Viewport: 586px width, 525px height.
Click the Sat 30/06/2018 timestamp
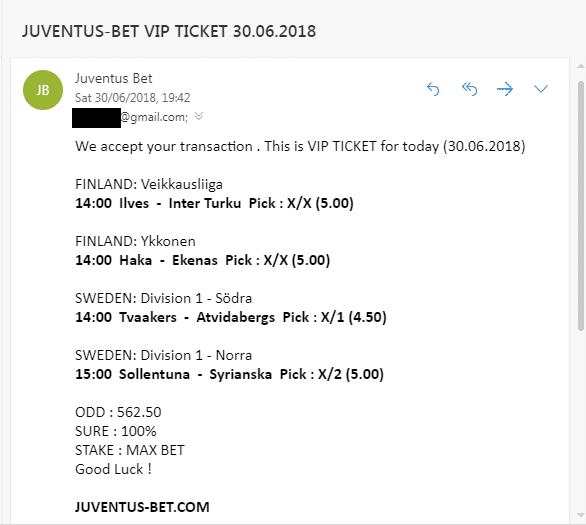[x=133, y=98]
